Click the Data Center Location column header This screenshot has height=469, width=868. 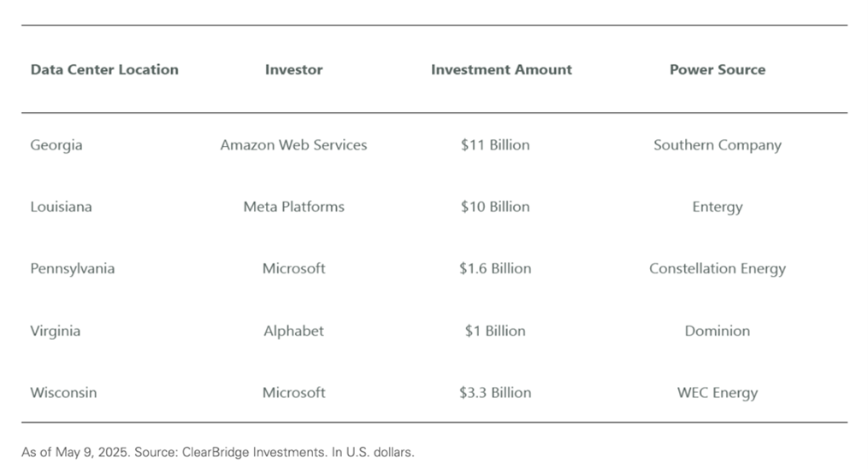pyautogui.click(x=104, y=70)
